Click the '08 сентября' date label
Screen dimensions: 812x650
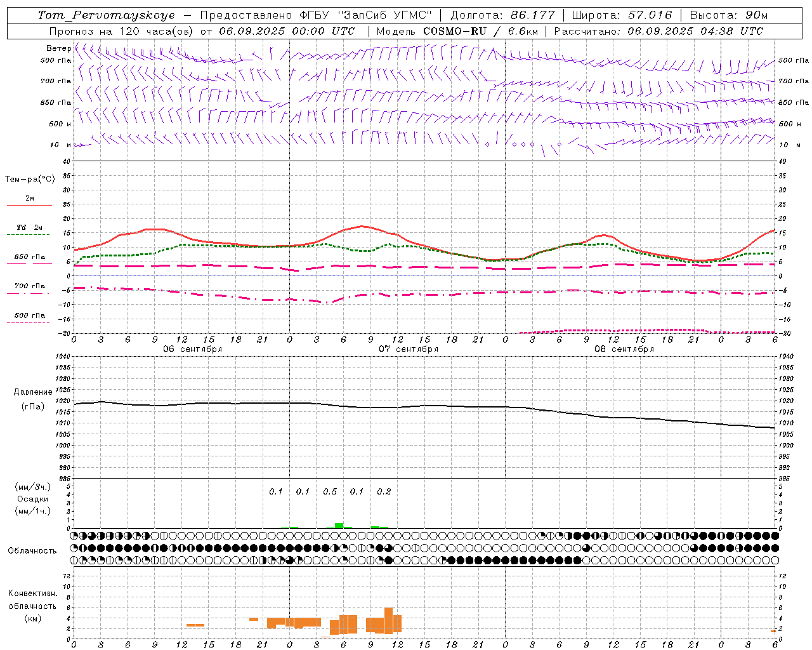624,349
